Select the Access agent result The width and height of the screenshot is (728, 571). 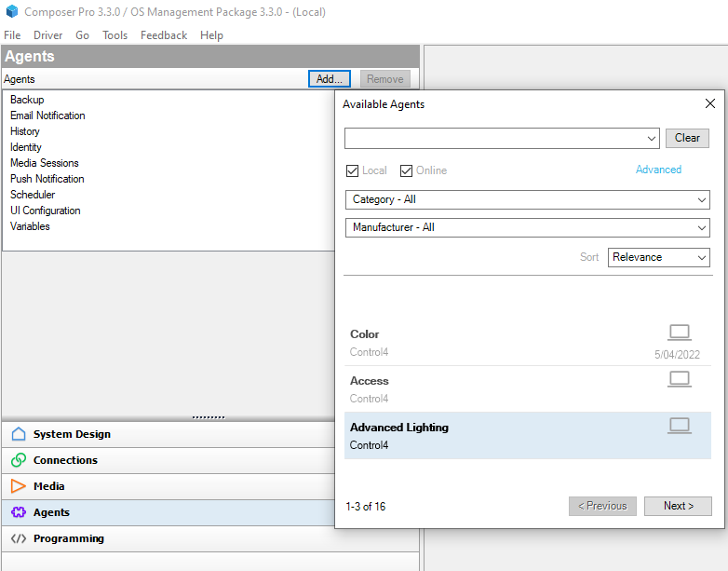click(x=528, y=389)
